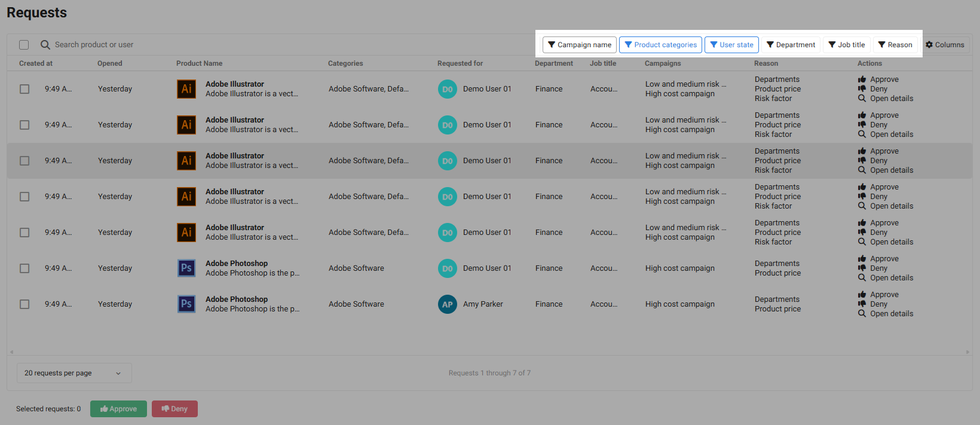The width and height of the screenshot is (980, 425).
Task: Select the fifth Adobe Illustrator request checkbox
Action: click(24, 233)
